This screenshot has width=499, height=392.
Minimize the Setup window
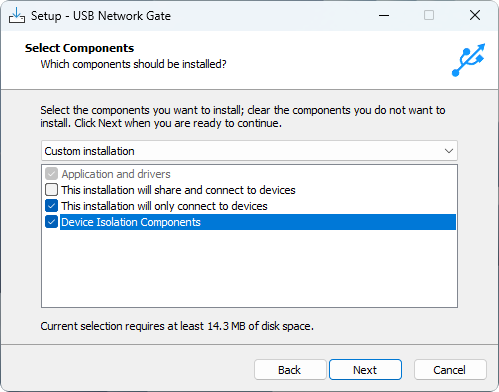tap(384, 15)
